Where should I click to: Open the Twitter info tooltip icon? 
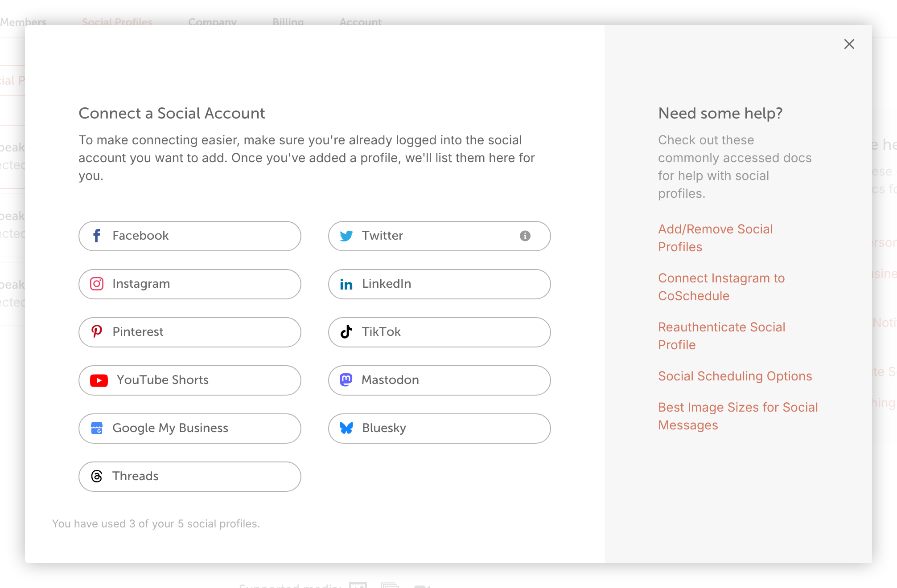point(525,236)
